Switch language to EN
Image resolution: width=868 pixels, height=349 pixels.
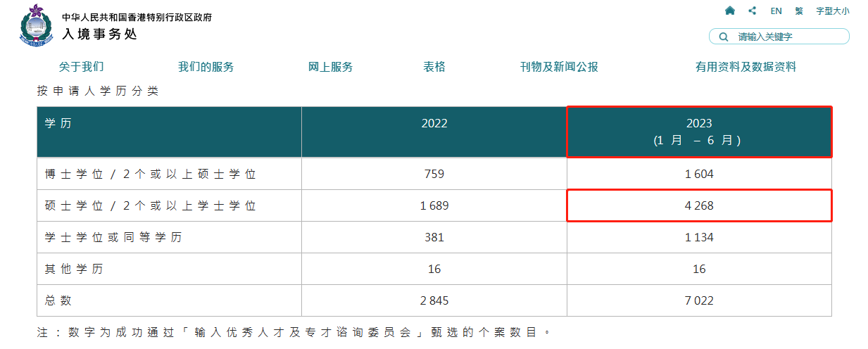click(776, 11)
